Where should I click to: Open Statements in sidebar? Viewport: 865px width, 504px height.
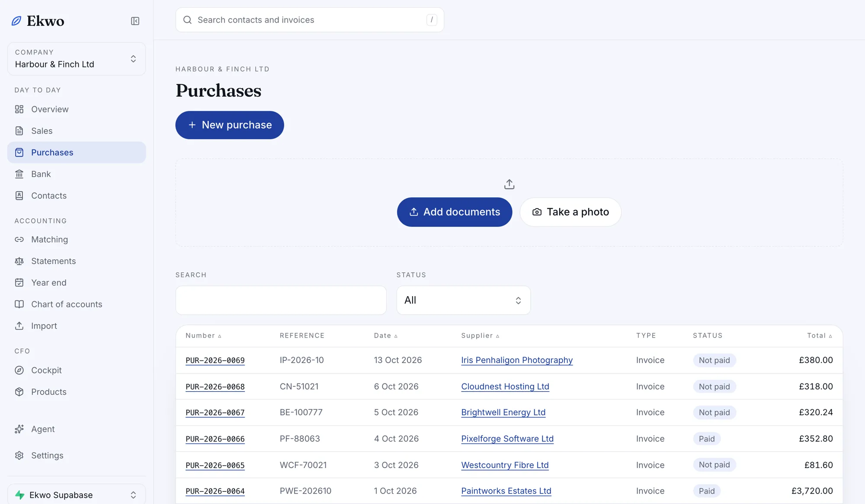coord(77,261)
